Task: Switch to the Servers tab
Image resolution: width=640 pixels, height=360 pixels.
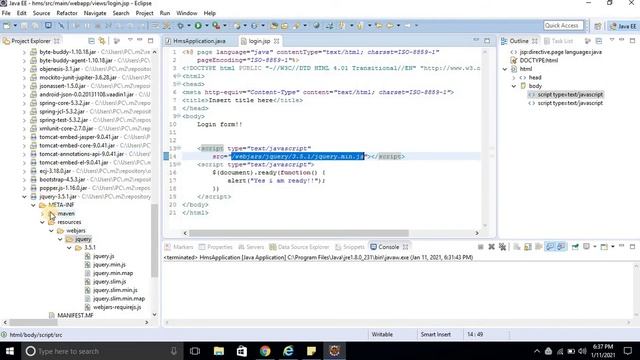Action: 251,247
